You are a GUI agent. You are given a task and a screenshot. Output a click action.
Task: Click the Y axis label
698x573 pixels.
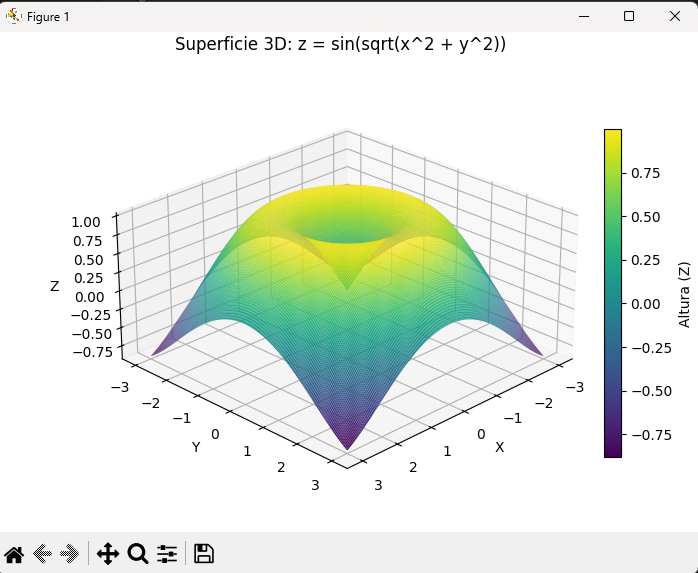[x=196, y=447]
